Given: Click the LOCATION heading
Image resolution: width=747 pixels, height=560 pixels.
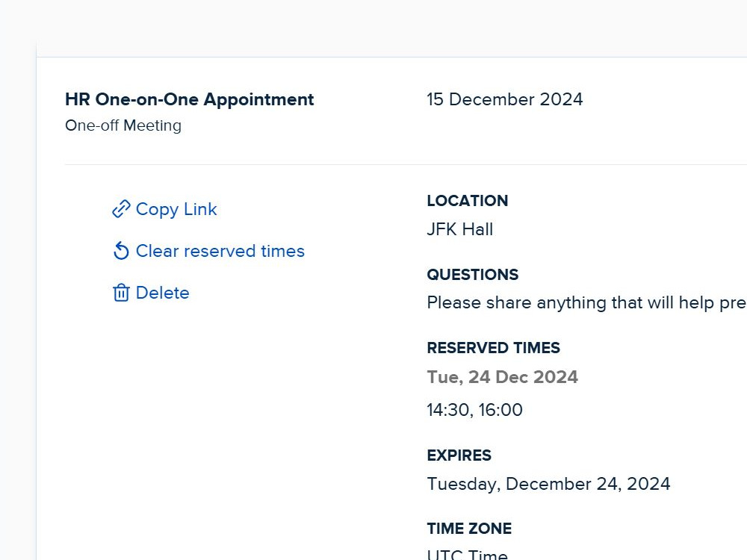Looking at the screenshot, I should [x=468, y=201].
